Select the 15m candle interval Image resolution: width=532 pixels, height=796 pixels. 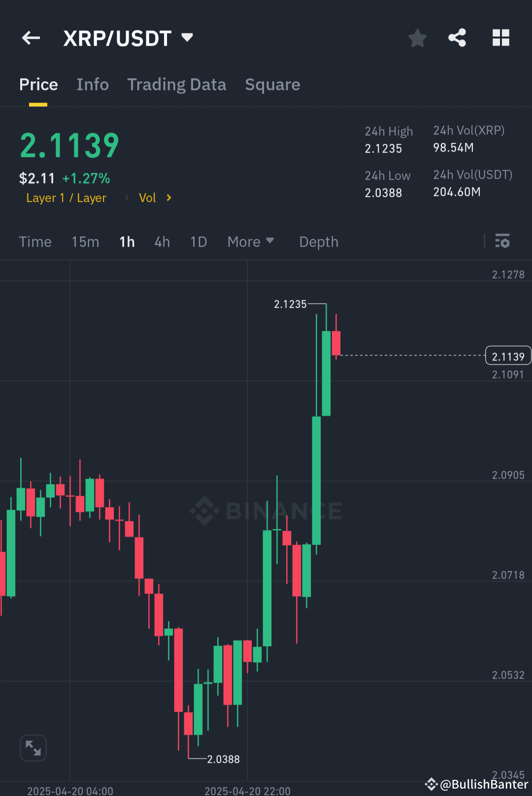click(85, 241)
